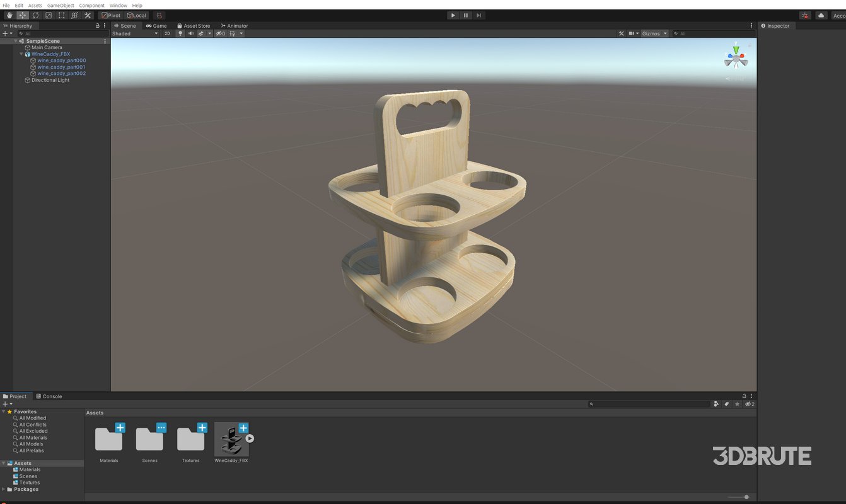Open the GameObject menu
The height and width of the screenshot is (504, 846).
(x=60, y=5)
